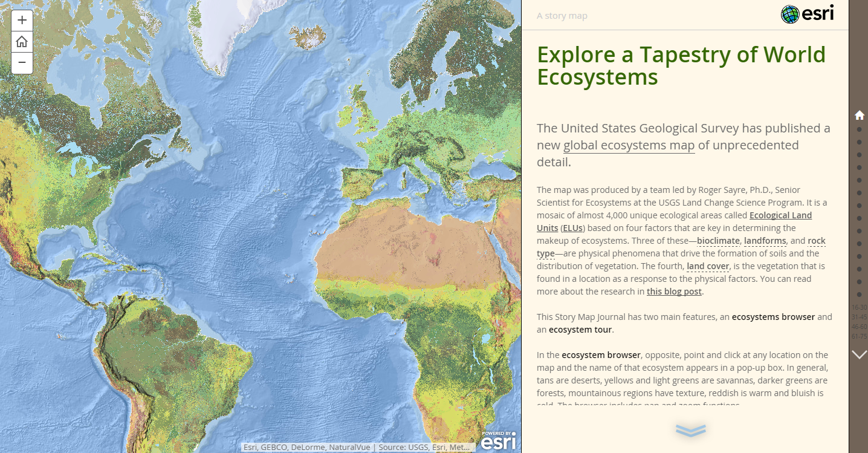The width and height of the screenshot is (868, 453).
Task: Zoom out on the world map
Action: point(22,62)
